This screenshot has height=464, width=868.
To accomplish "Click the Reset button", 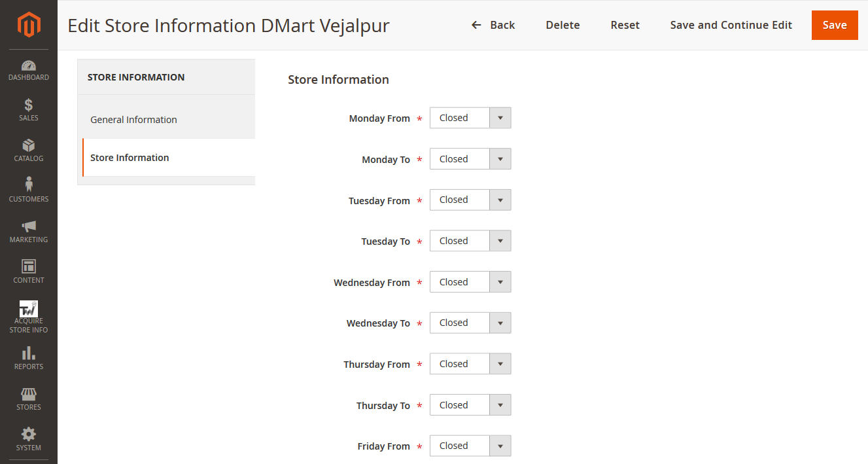I will 625,25.
